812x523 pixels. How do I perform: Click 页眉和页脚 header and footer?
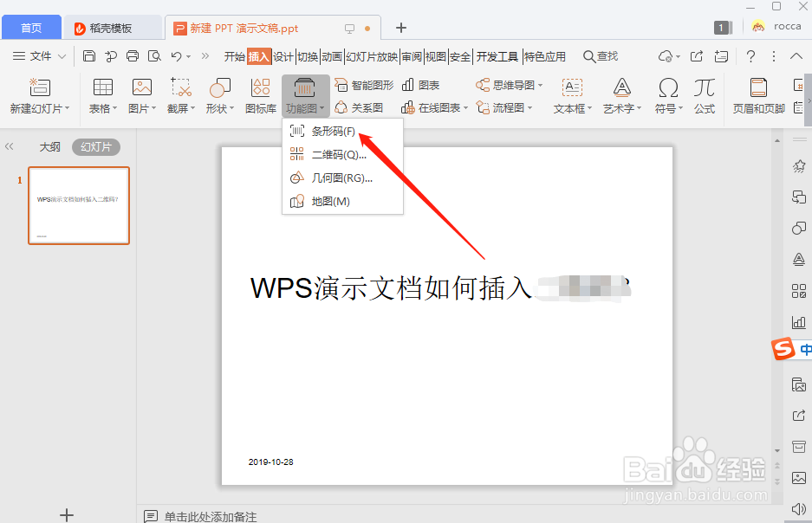tap(758, 96)
